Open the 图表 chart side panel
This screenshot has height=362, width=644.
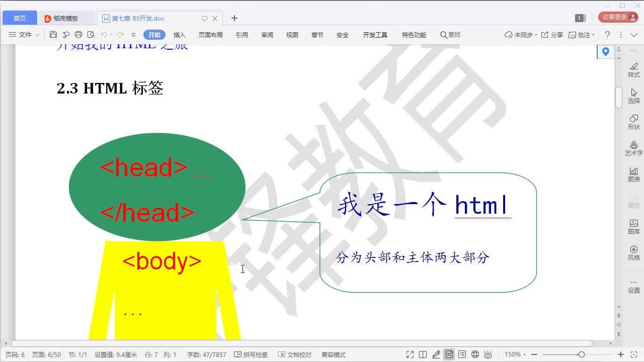[x=634, y=174]
